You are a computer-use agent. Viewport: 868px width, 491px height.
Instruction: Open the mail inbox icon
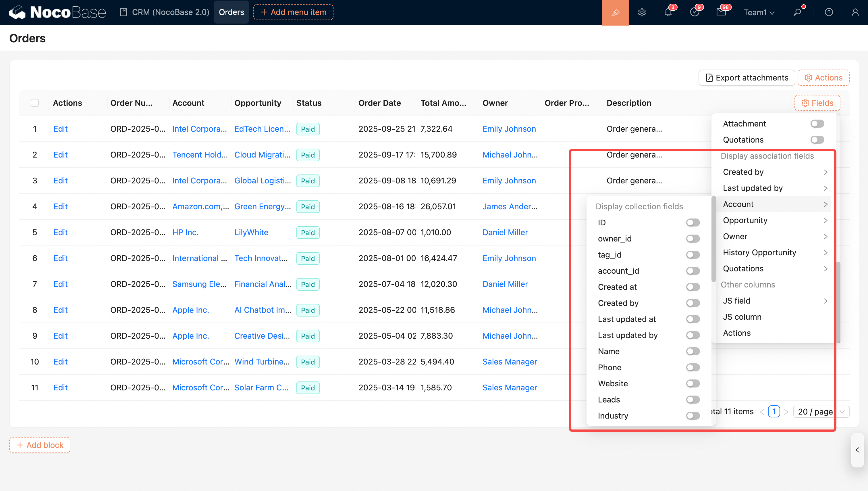[x=721, y=12]
